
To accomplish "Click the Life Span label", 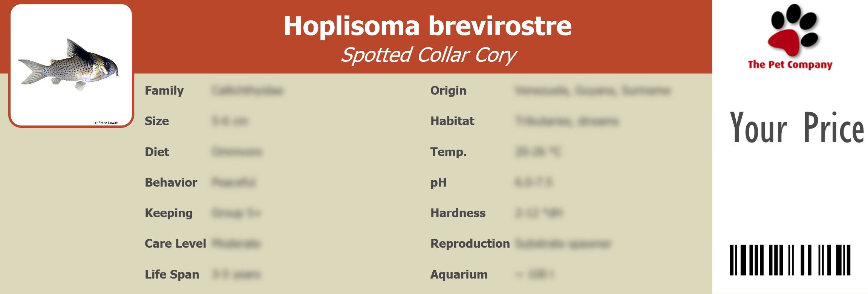I will pyautogui.click(x=172, y=274).
